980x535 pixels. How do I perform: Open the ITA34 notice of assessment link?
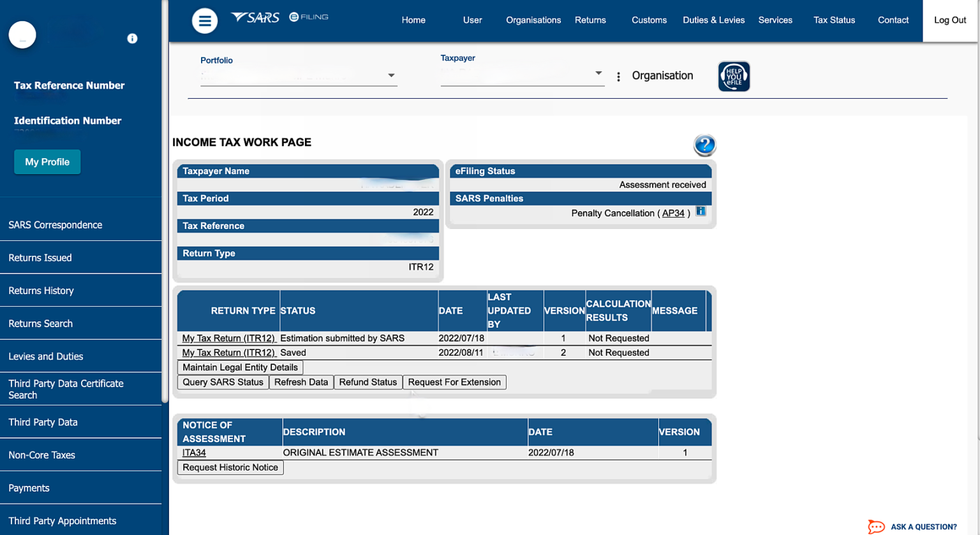coord(194,453)
